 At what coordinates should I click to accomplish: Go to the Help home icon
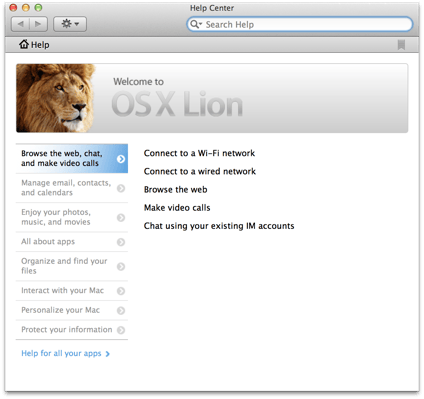(x=24, y=44)
